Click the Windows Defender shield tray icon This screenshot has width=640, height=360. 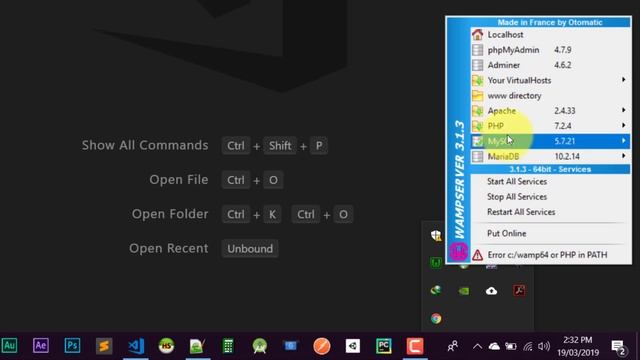click(436, 236)
